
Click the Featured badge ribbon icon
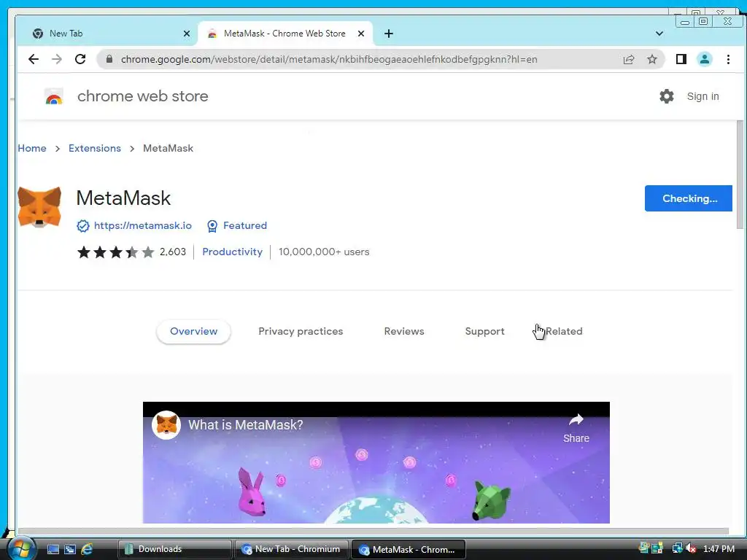[x=212, y=226]
